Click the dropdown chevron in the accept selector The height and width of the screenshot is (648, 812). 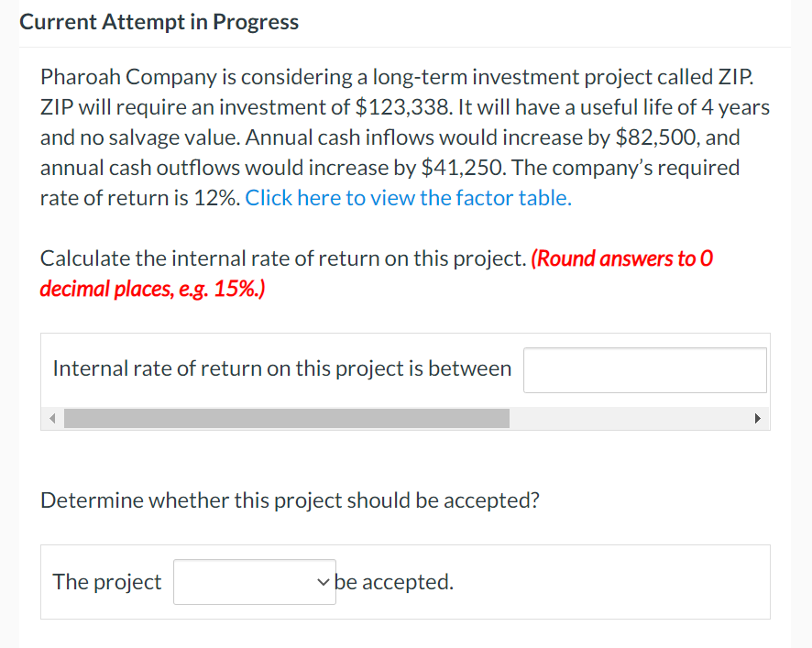(324, 582)
